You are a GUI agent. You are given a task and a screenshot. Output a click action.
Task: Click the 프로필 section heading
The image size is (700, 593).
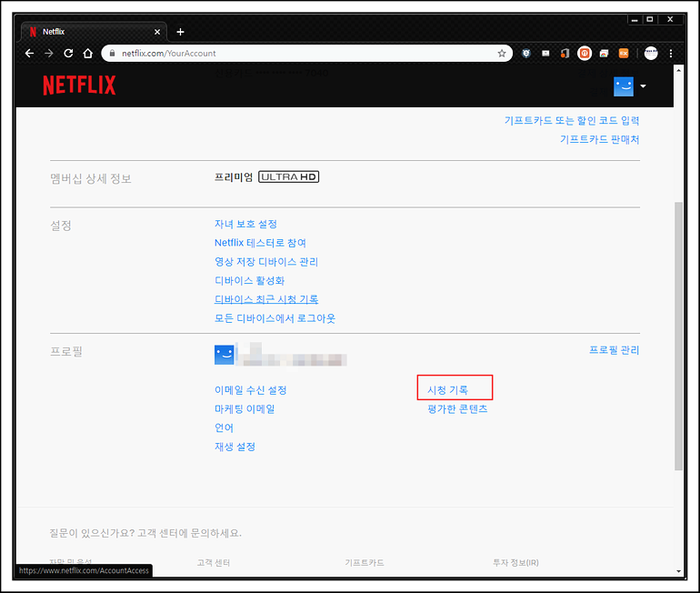(66, 351)
